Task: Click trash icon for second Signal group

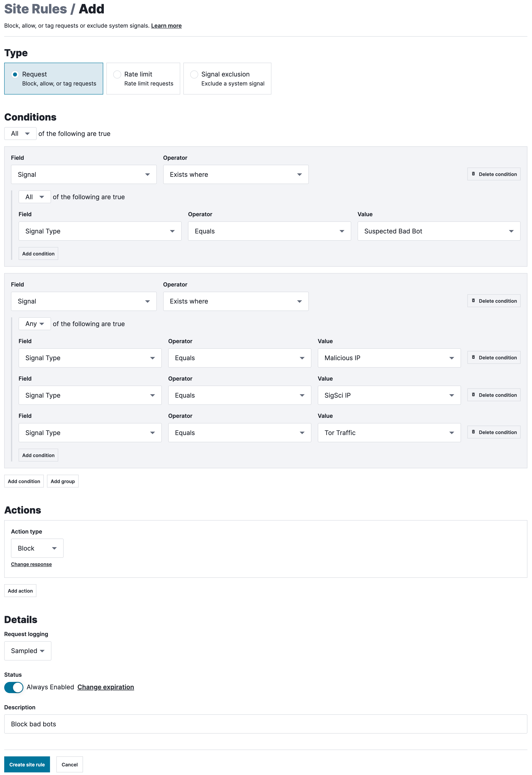Action: (473, 301)
